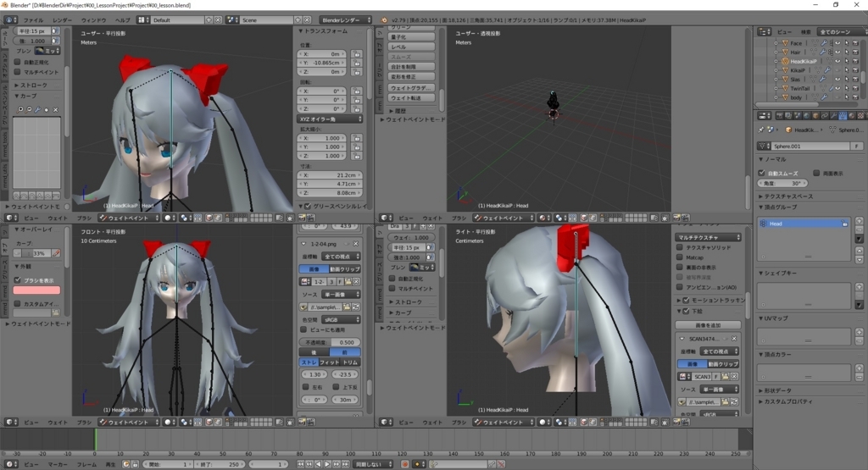Click the curve reset X icon
The image size is (868, 470).
pos(55,109)
